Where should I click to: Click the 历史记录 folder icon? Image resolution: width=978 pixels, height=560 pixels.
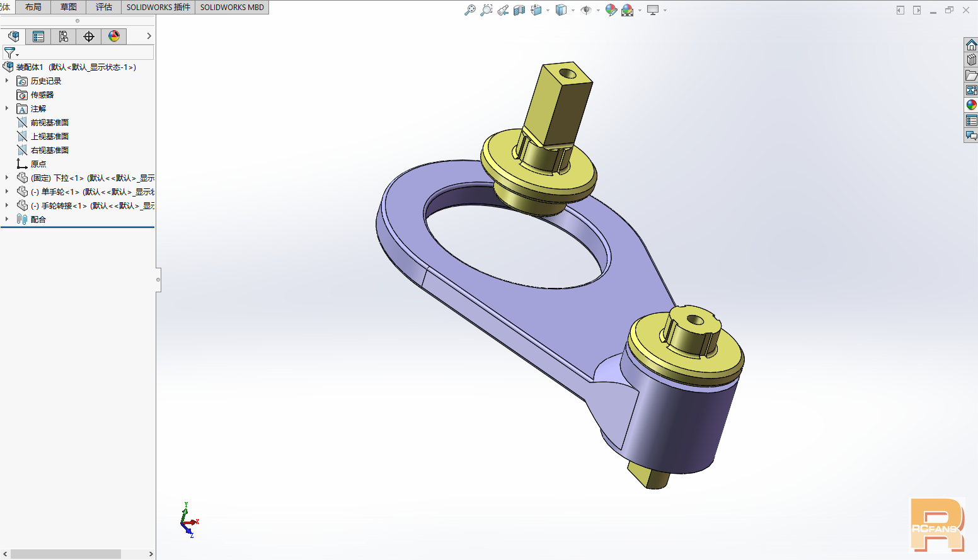22,81
